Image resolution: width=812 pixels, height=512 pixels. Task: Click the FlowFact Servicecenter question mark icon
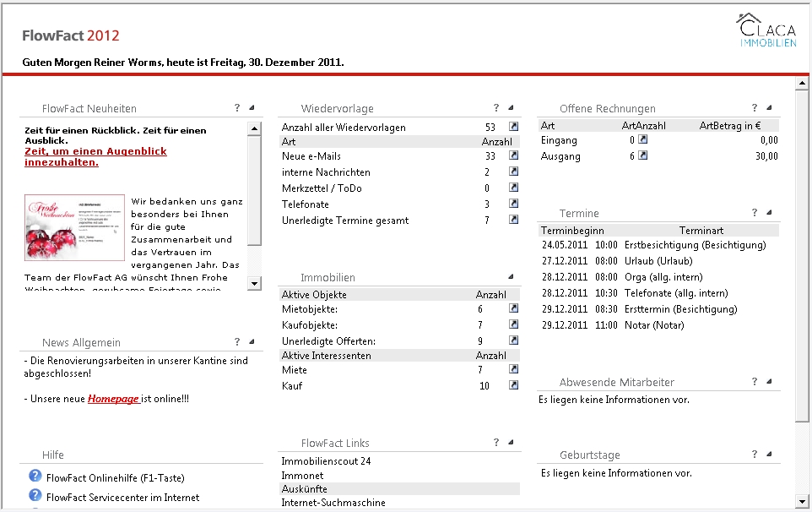[x=35, y=495]
